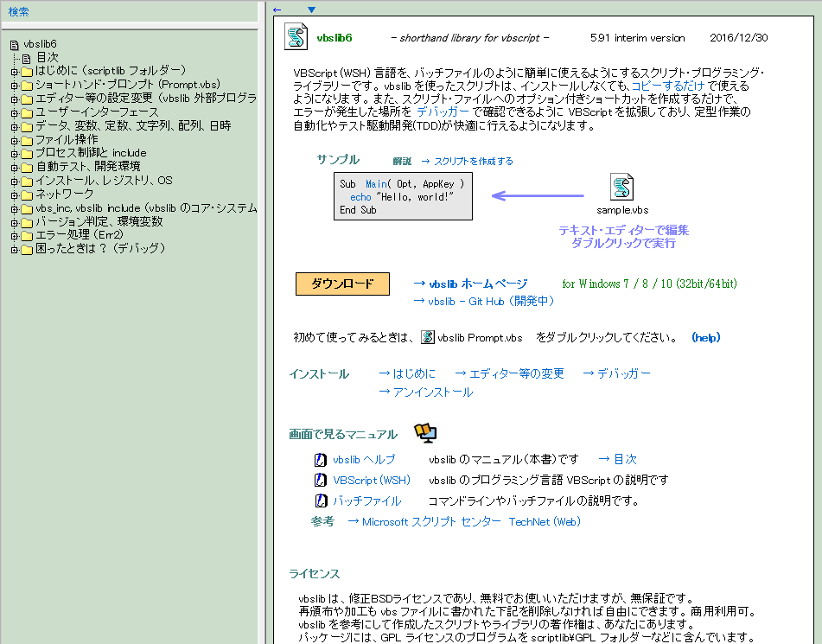Open the 検索 search tab

tap(18, 11)
